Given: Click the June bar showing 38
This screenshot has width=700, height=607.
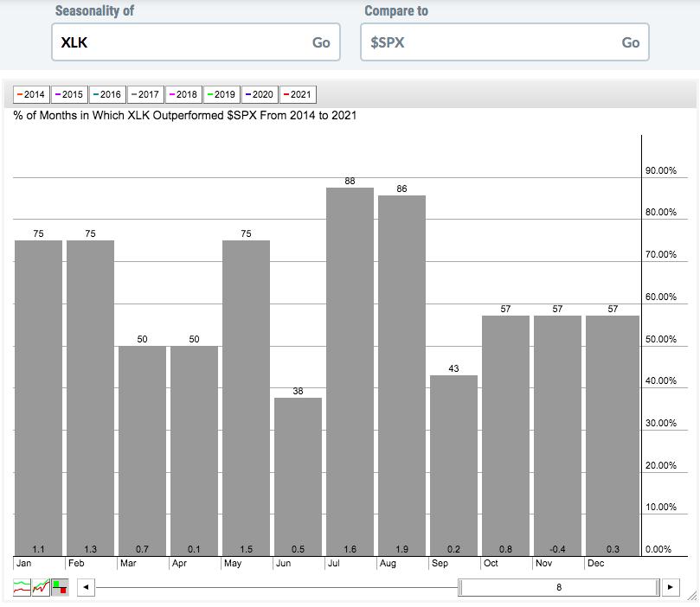Looking at the screenshot, I should coord(298,476).
